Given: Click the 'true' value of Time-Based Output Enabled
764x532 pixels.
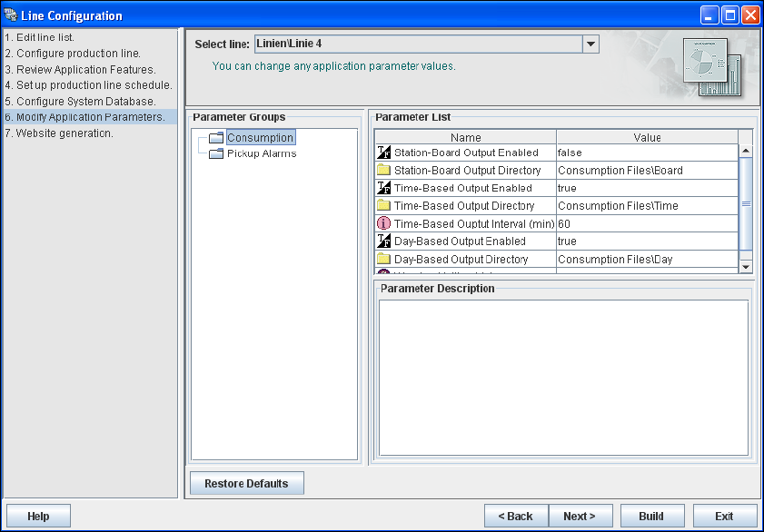Looking at the screenshot, I should click(647, 187).
